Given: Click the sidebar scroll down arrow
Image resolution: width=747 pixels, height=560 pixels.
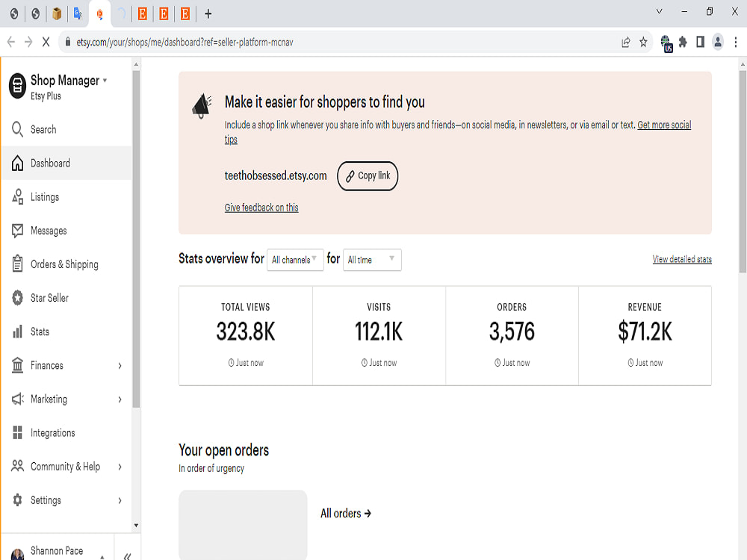Looking at the screenshot, I should (136, 526).
